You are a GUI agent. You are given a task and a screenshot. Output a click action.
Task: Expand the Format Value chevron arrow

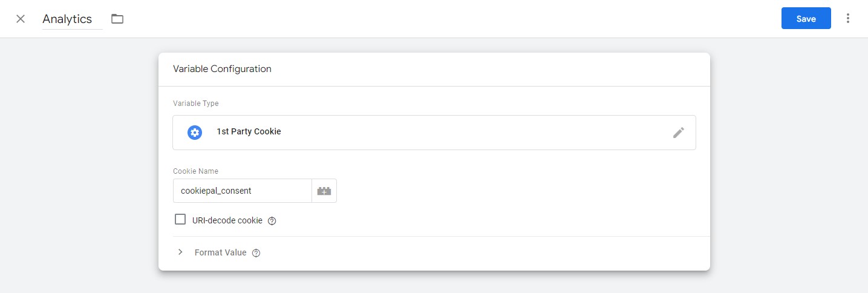click(180, 252)
